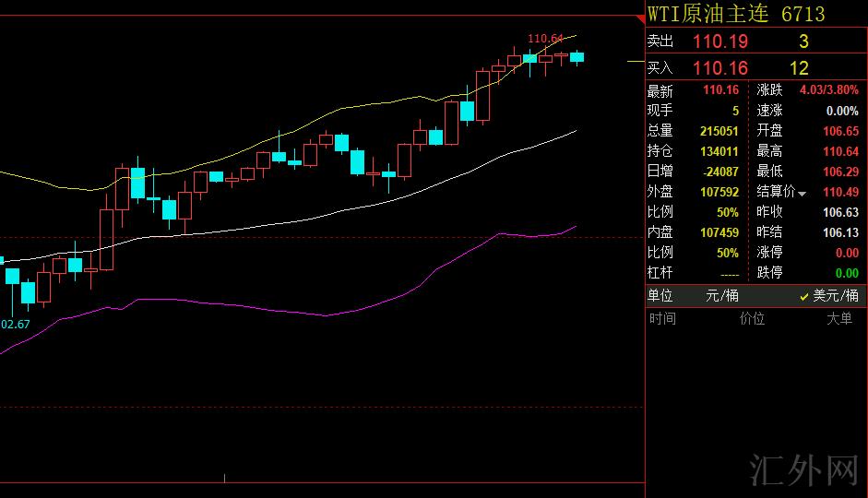Click the 涨跌 value 4.03/3.80%
The image size is (868, 498).
(x=828, y=90)
